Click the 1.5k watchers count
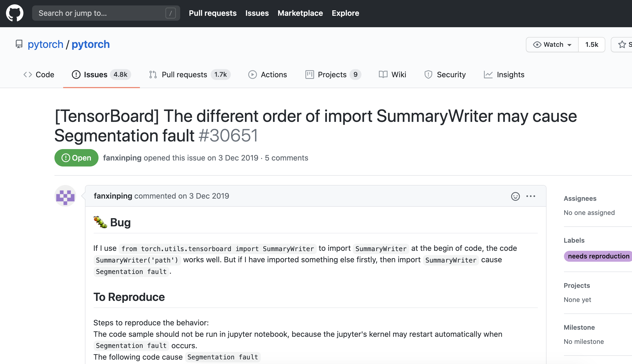The width and height of the screenshot is (632, 364). click(591, 44)
